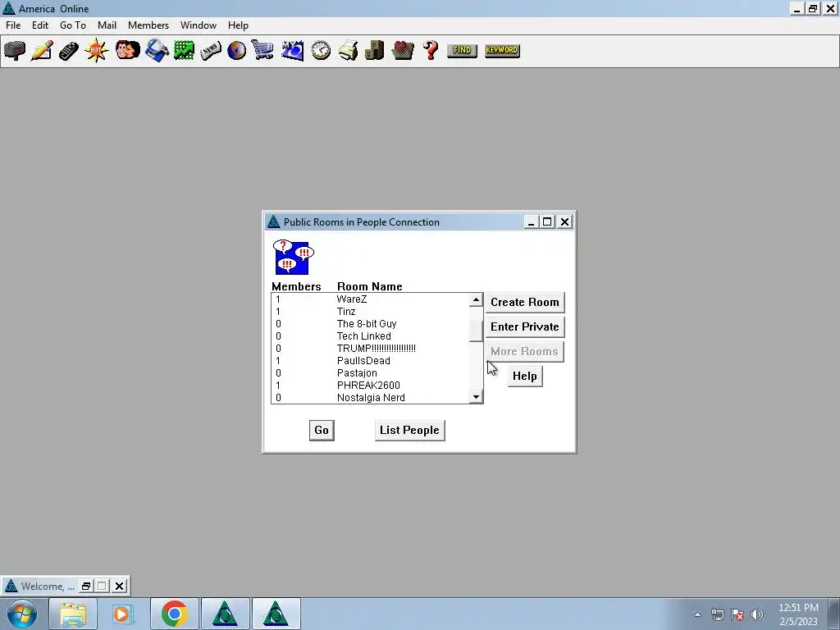The width and height of the screenshot is (840, 630).
Task: Select the PaulIsDead room
Action: tap(370, 361)
